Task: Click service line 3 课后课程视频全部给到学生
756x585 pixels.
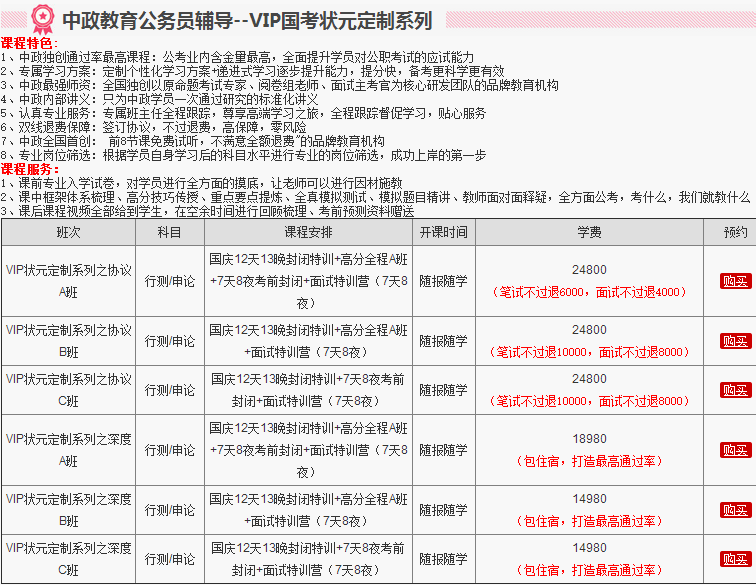Action: pos(207,211)
